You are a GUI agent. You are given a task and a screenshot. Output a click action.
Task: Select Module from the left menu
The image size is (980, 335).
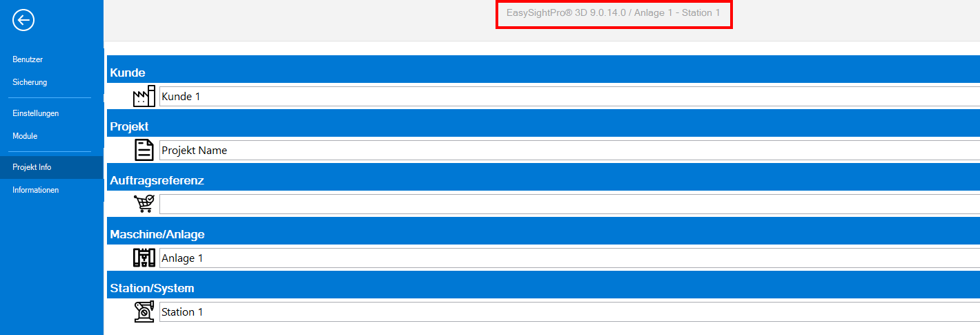pos(25,136)
